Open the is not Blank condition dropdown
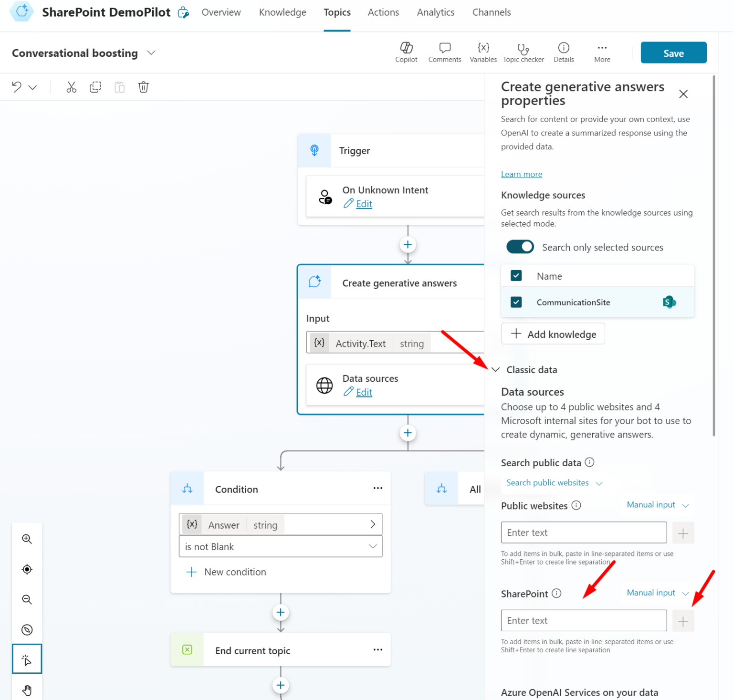The height and width of the screenshot is (700, 733). (280, 546)
